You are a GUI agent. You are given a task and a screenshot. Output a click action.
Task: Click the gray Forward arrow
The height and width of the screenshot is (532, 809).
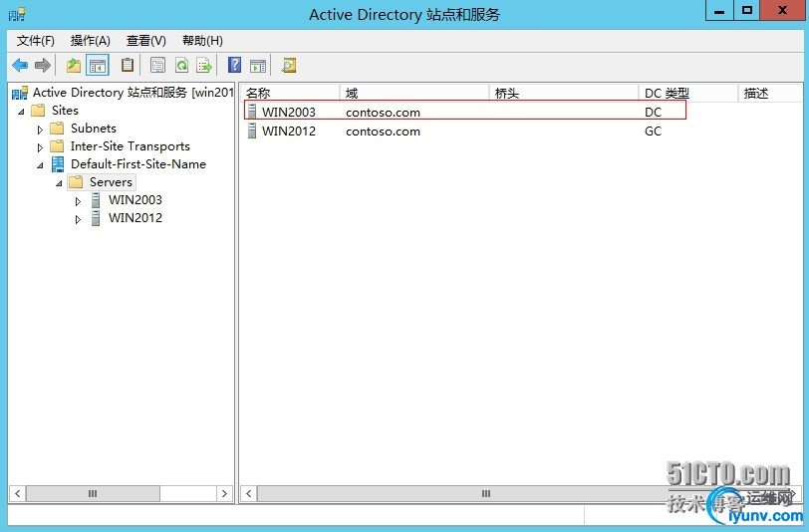[x=42, y=66]
